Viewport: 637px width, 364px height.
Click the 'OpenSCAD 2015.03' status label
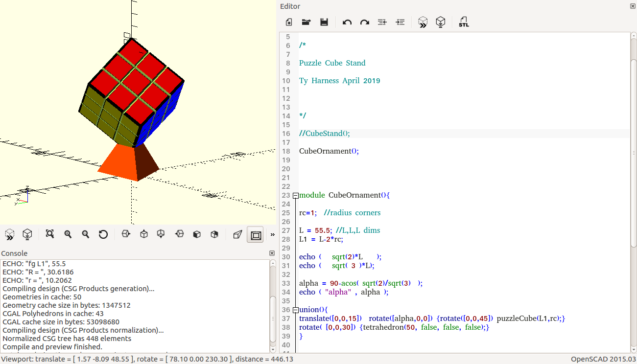click(603, 359)
